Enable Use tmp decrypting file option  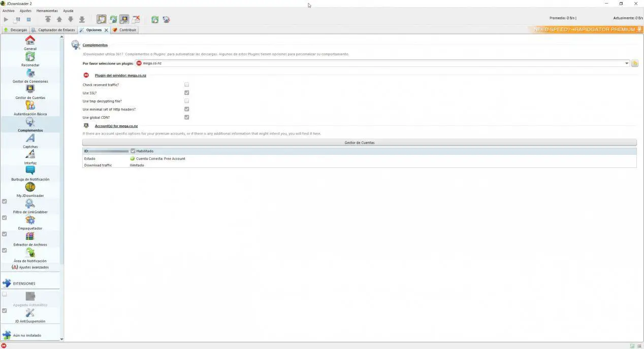(187, 101)
